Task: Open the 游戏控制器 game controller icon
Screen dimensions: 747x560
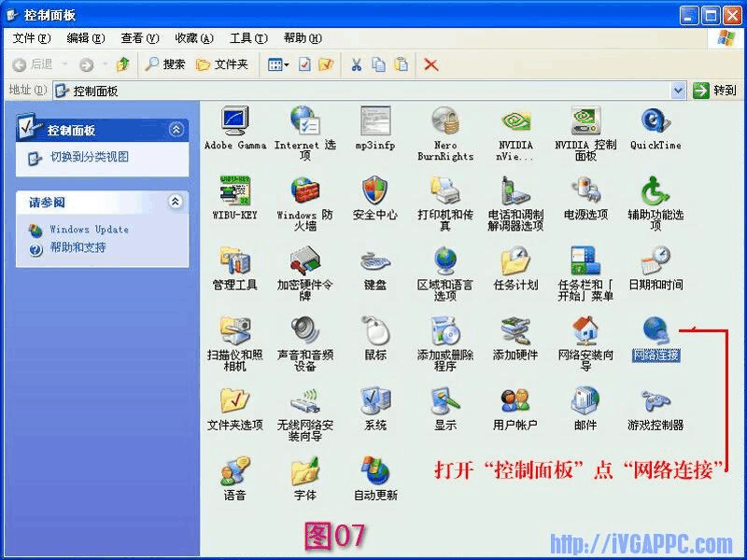Action: click(x=655, y=401)
